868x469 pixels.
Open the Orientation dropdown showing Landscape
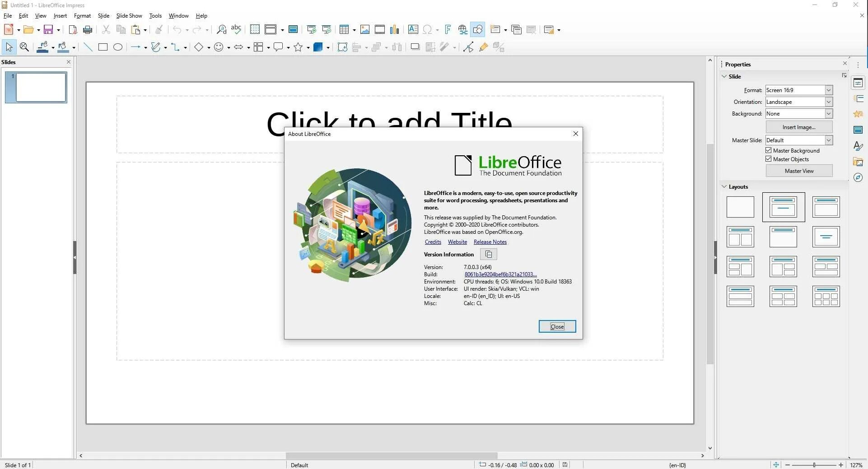tap(799, 102)
